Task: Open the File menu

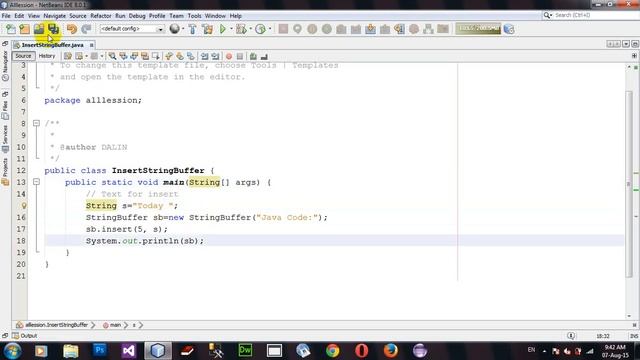Action: pos(6,16)
